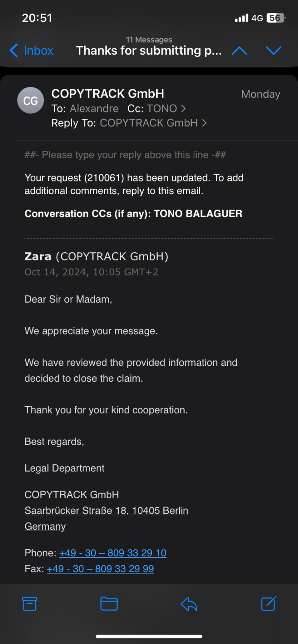Tap the message subject in the title bar
This screenshot has height=644, width=298.
click(149, 50)
